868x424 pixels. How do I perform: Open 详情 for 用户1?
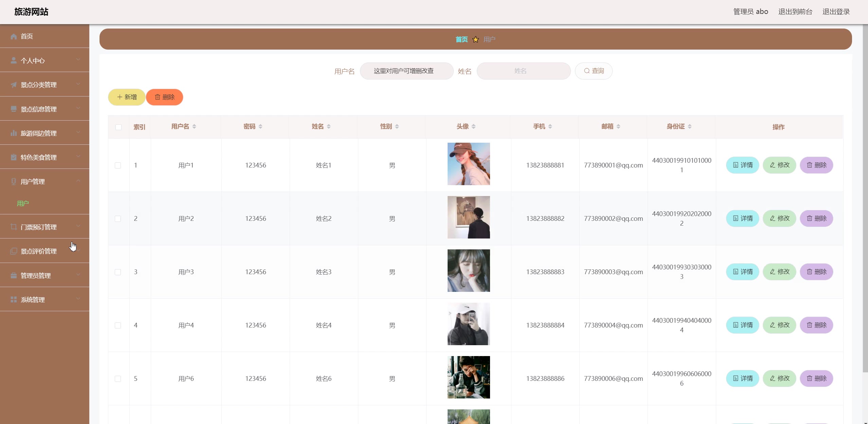pyautogui.click(x=743, y=165)
